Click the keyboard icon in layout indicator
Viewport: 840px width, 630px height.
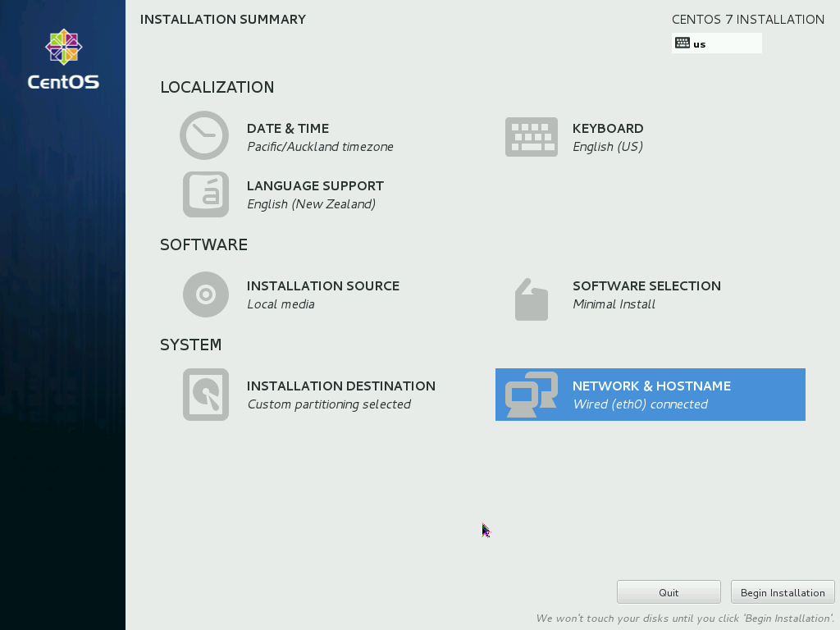pyautogui.click(x=682, y=43)
